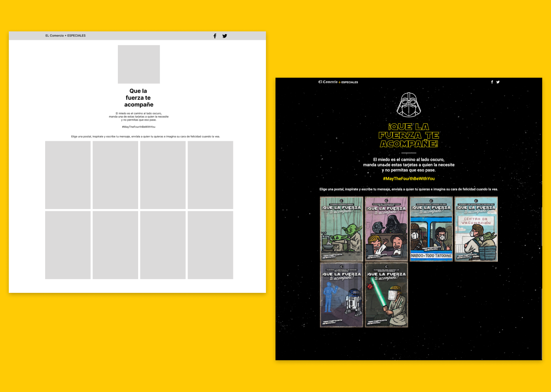Click the yellow plus ESPECIALES label in dark header
The width and height of the screenshot is (551, 392).
pyautogui.click(x=348, y=82)
